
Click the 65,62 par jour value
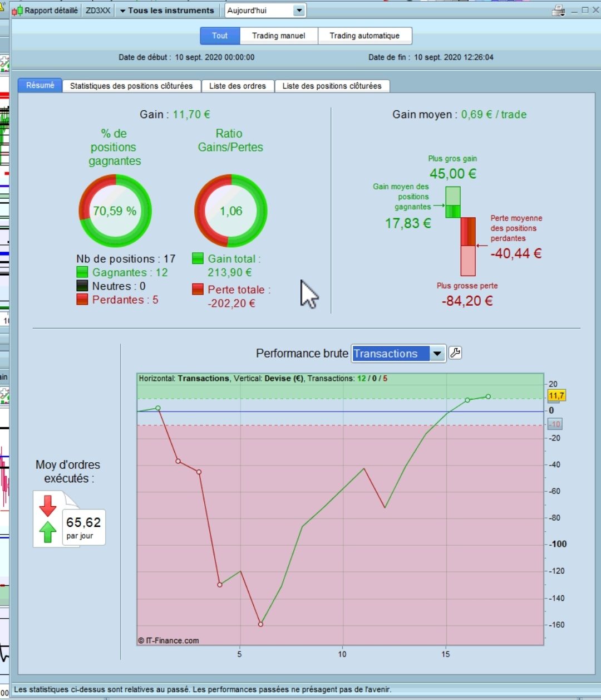[x=83, y=527]
